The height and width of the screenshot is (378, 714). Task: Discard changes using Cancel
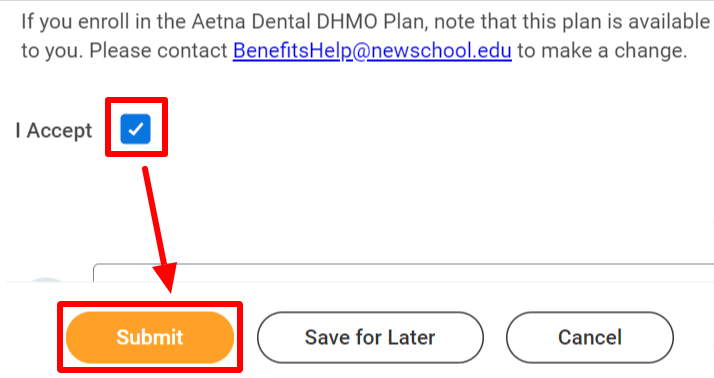(x=590, y=337)
